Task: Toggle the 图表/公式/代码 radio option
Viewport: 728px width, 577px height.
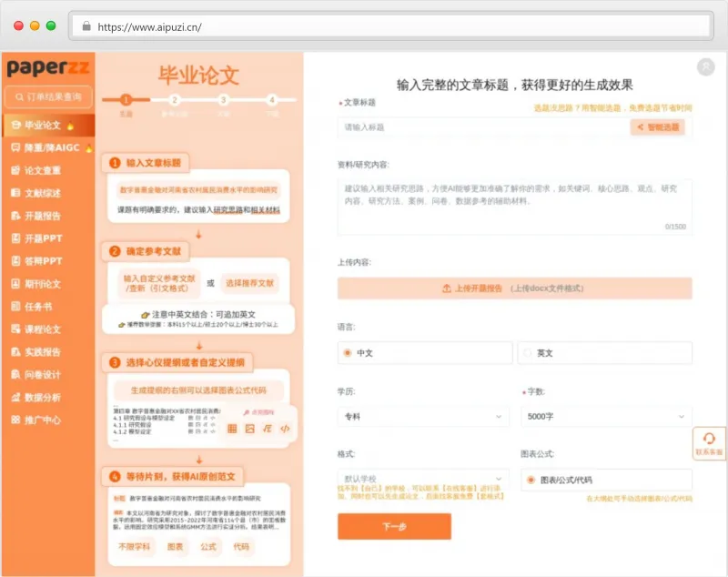Action: coord(531,480)
